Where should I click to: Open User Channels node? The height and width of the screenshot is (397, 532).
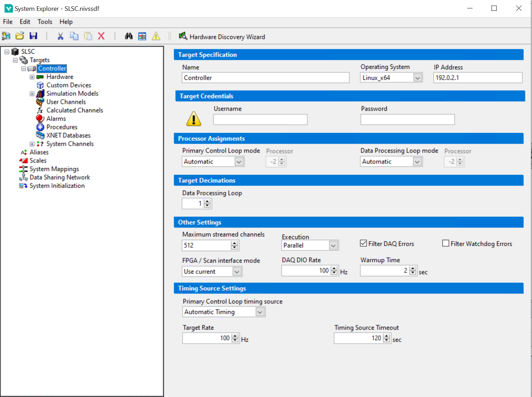coord(66,102)
